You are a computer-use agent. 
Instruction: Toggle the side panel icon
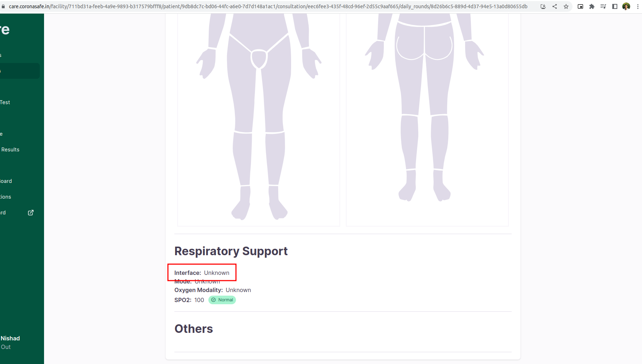pyautogui.click(x=615, y=6)
